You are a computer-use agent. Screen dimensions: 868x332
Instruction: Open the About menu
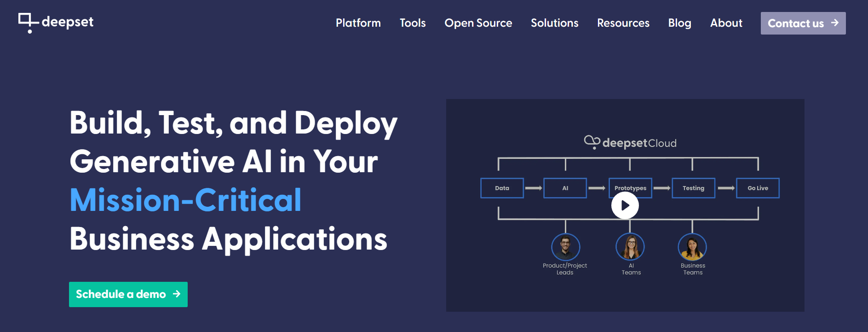(726, 23)
